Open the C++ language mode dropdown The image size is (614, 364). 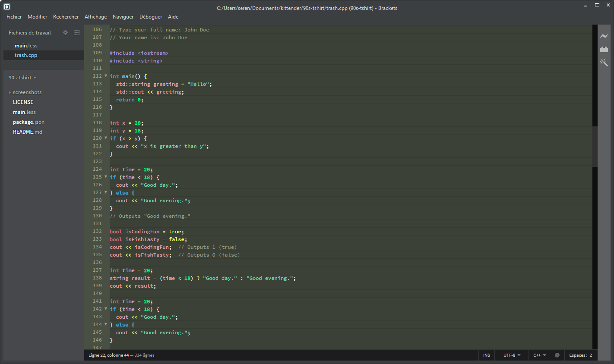pyautogui.click(x=539, y=355)
